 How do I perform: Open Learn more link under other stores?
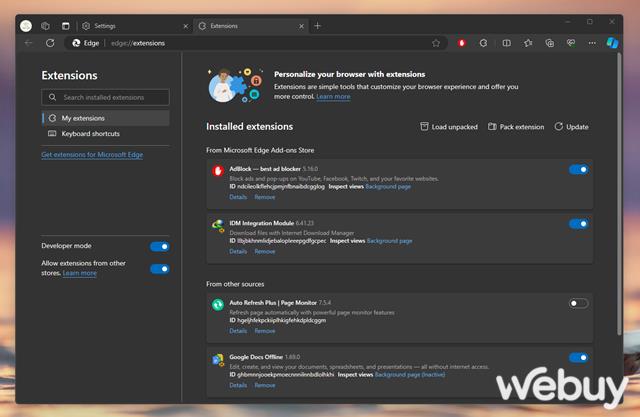(80, 273)
